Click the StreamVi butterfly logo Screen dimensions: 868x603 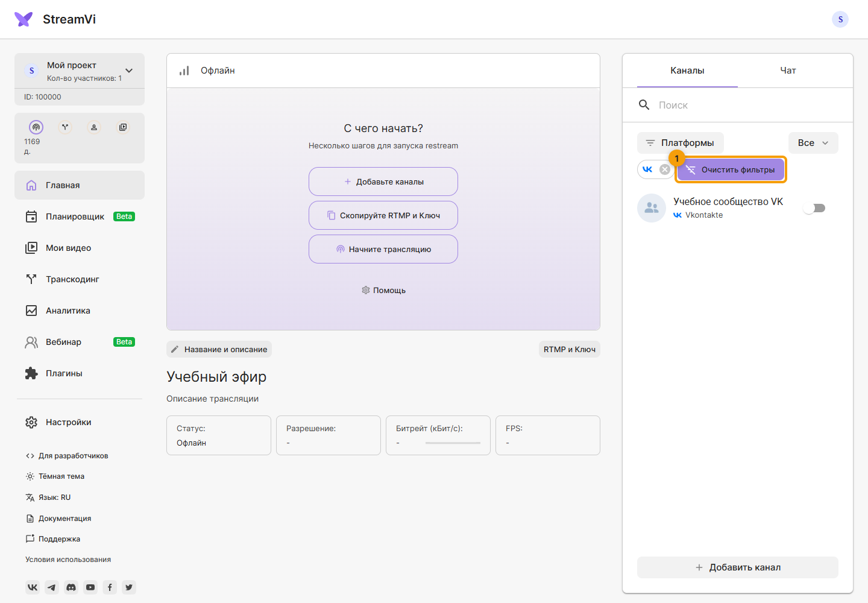(24, 19)
